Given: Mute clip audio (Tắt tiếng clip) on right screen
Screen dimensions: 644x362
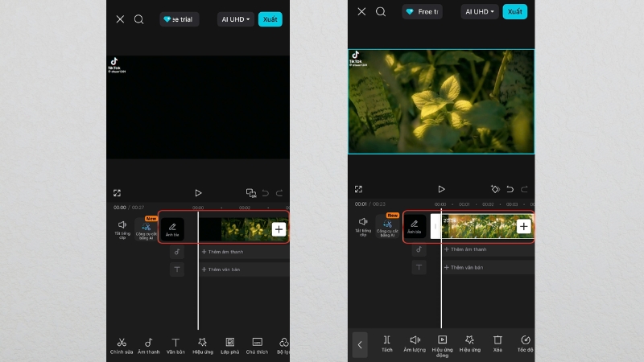Looking at the screenshot, I should click(x=363, y=227).
